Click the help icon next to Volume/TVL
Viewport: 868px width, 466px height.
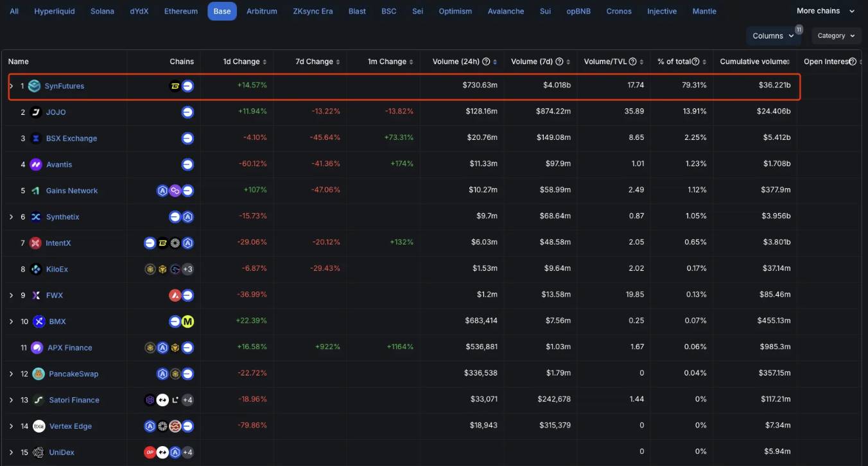pos(632,62)
